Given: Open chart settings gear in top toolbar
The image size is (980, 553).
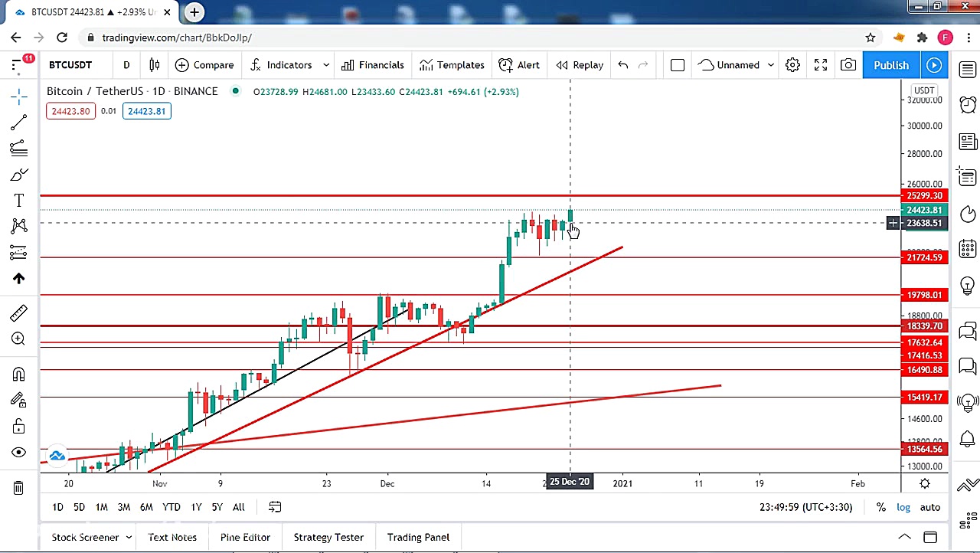Looking at the screenshot, I should 792,65.
